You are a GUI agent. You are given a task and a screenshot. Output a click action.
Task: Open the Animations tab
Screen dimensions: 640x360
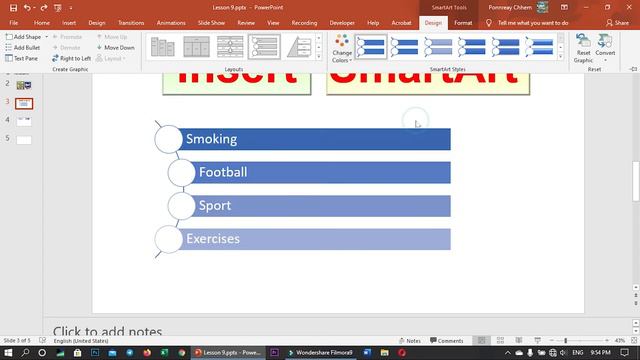171,23
